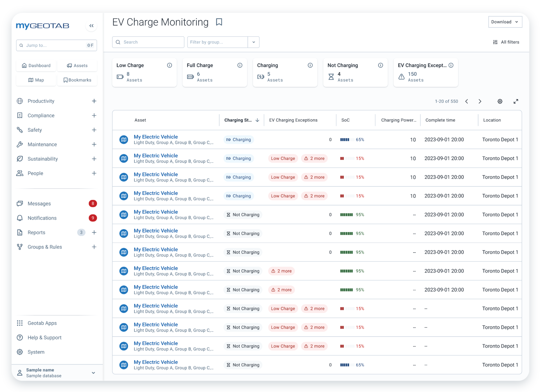The width and height of the screenshot is (540, 392).
Task: Go to next page of results
Action: click(480, 101)
